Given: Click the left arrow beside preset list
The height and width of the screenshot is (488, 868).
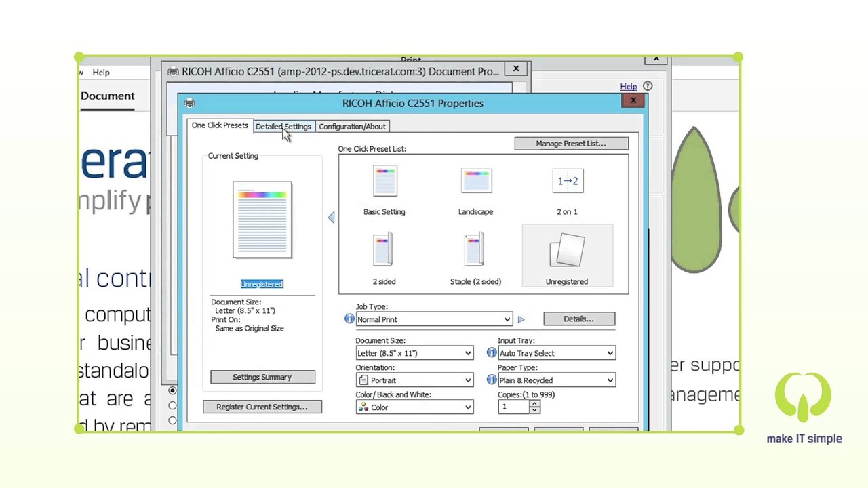Looking at the screenshot, I should (331, 218).
